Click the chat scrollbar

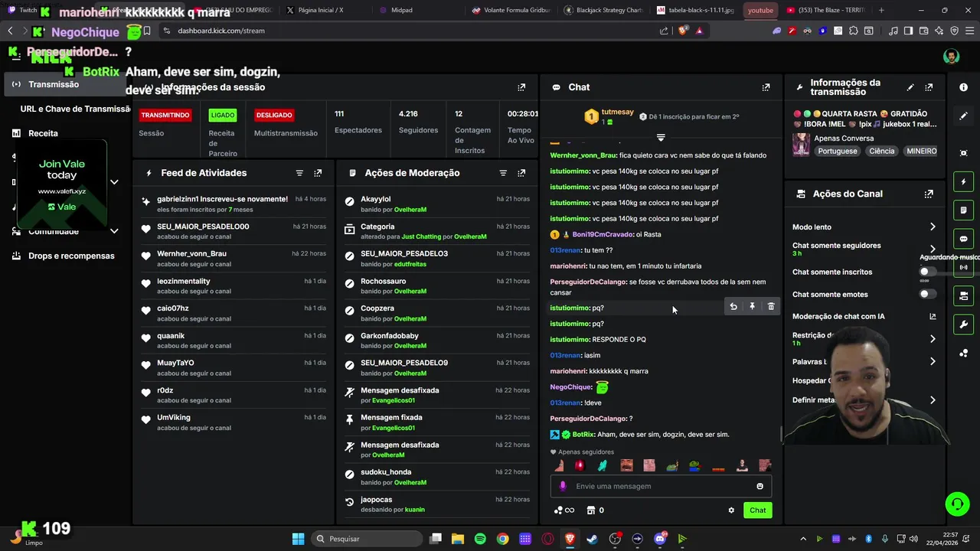tap(781, 434)
